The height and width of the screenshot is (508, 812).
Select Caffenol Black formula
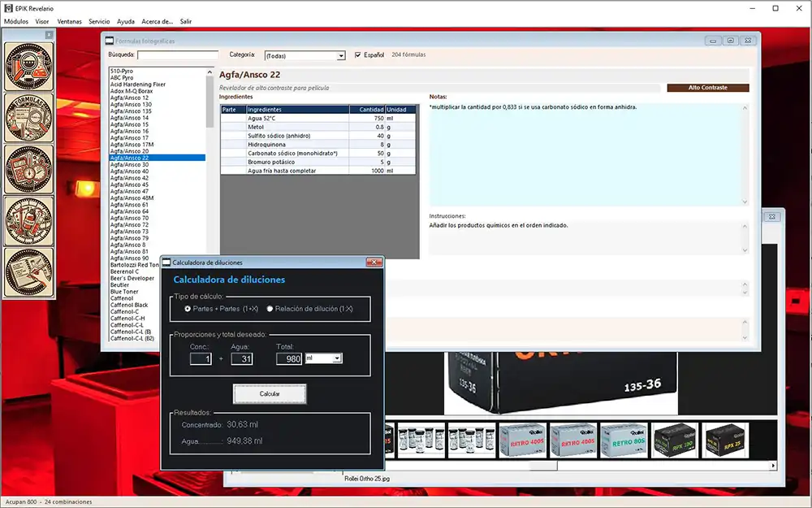[129, 306]
